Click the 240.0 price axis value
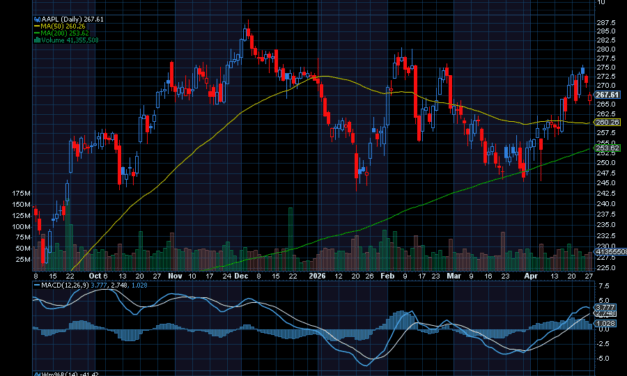The image size is (627, 376). click(606, 204)
